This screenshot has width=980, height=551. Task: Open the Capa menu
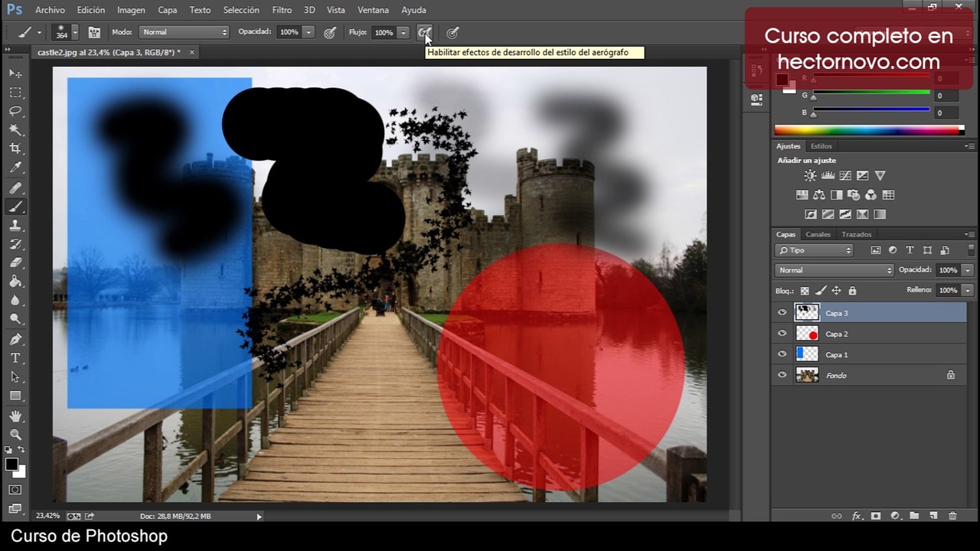point(168,10)
